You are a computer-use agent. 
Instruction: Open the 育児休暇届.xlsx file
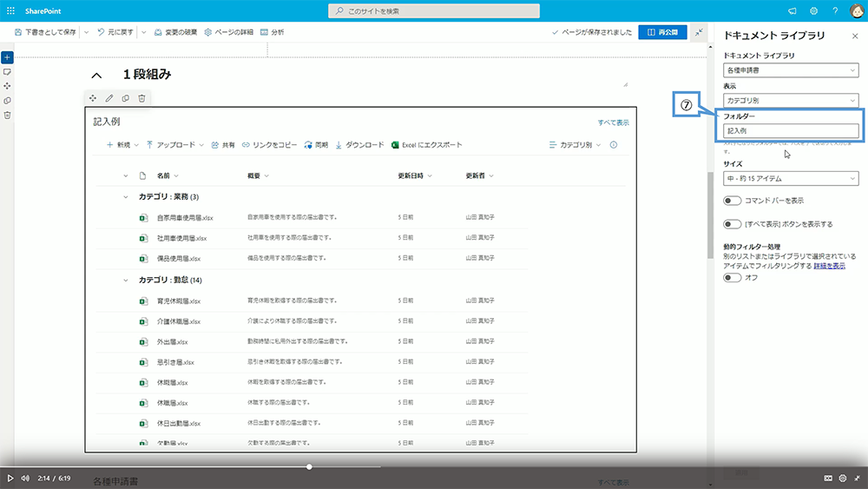pyautogui.click(x=179, y=301)
